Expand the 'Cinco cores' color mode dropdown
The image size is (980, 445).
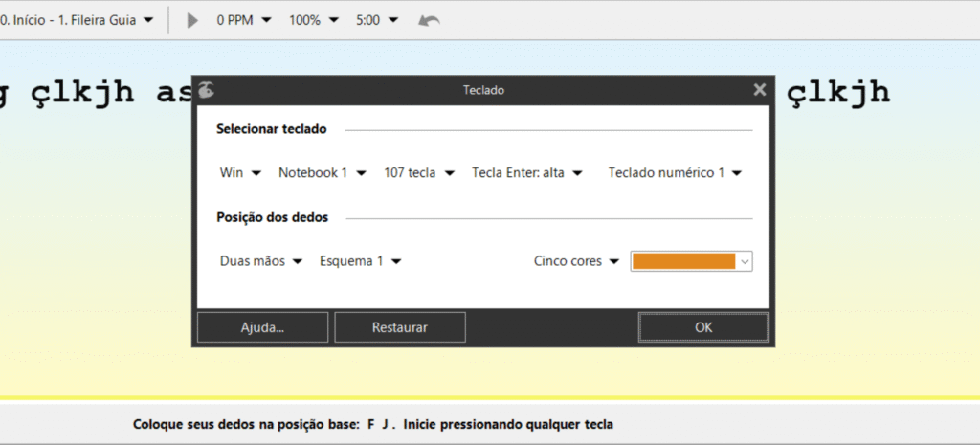[x=577, y=261]
